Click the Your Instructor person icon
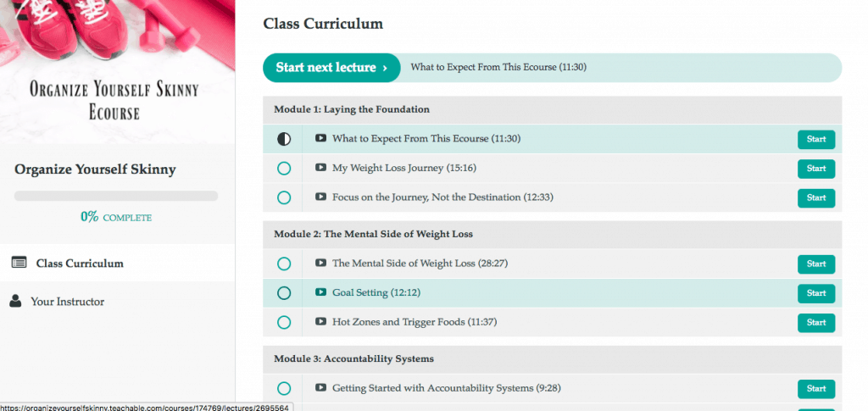 click(15, 302)
